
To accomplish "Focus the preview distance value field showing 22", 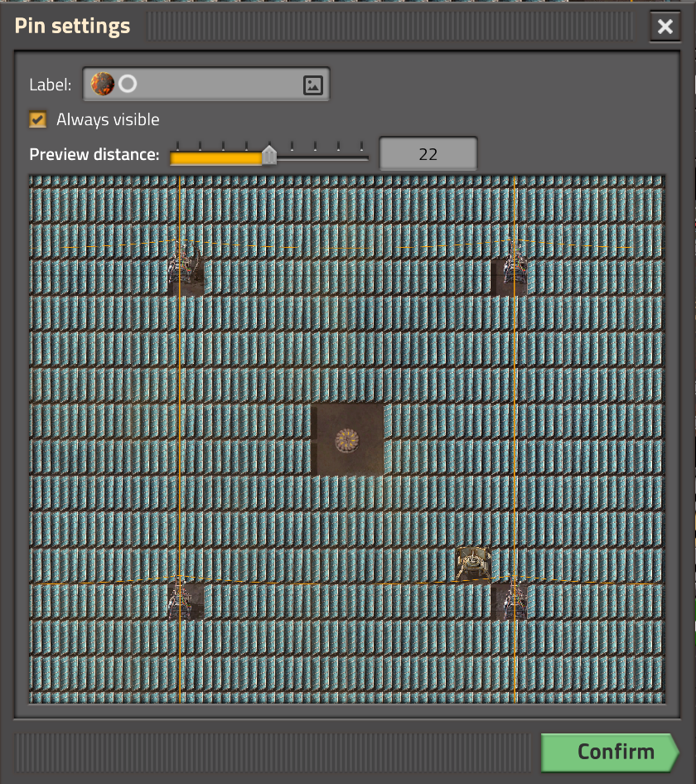I will [428, 154].
